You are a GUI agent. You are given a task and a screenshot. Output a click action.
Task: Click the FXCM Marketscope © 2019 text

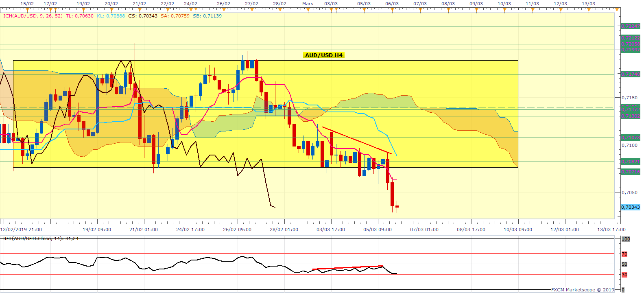(x=583, y=290)
